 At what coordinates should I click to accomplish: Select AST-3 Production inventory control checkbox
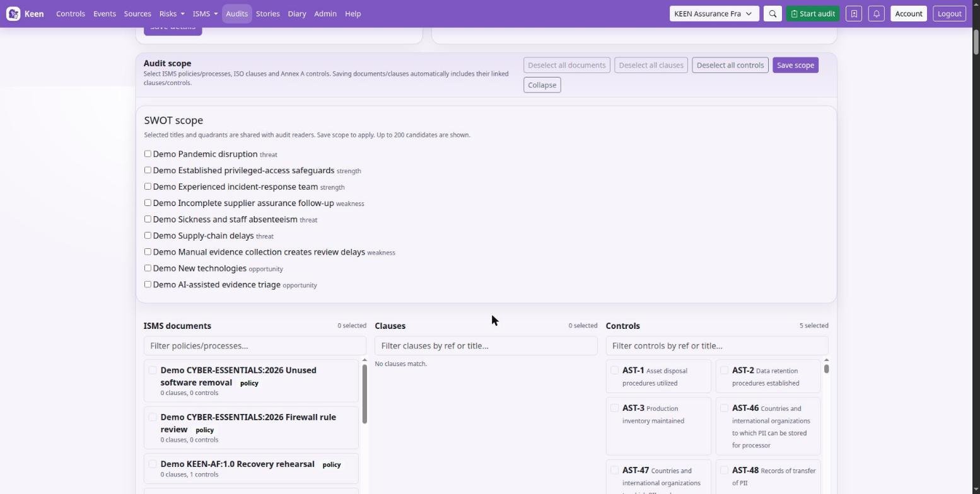tap(615, 408)
